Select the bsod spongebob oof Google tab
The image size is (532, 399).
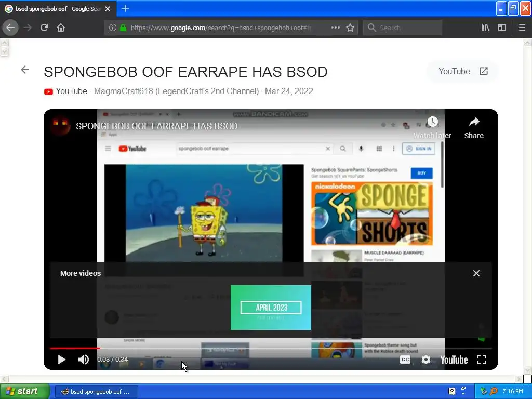click(x=58, y=9)
